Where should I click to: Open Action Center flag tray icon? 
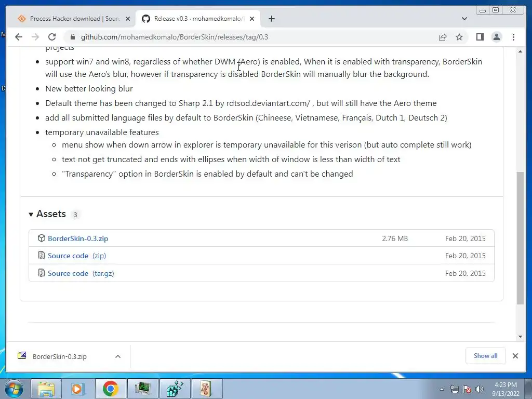(467, 389)
